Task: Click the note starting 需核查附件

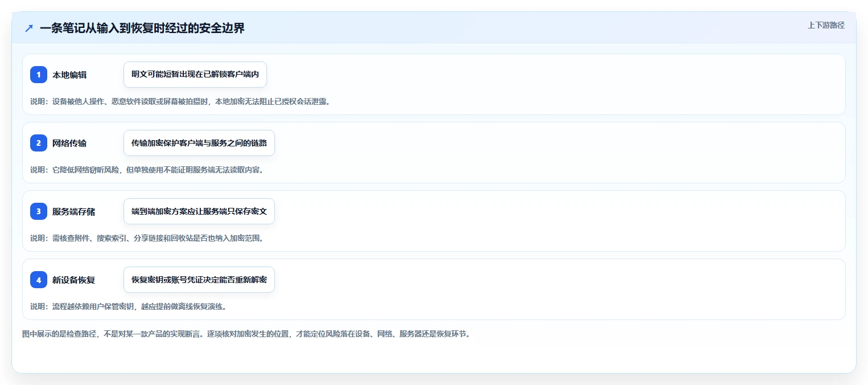Action: click(x=147, y=238)
